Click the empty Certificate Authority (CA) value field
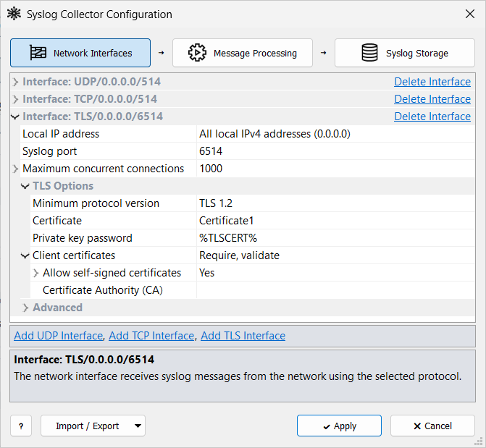The height and width of the screenshot is (448, 486). pyautogui.click(x=335, y=290)
